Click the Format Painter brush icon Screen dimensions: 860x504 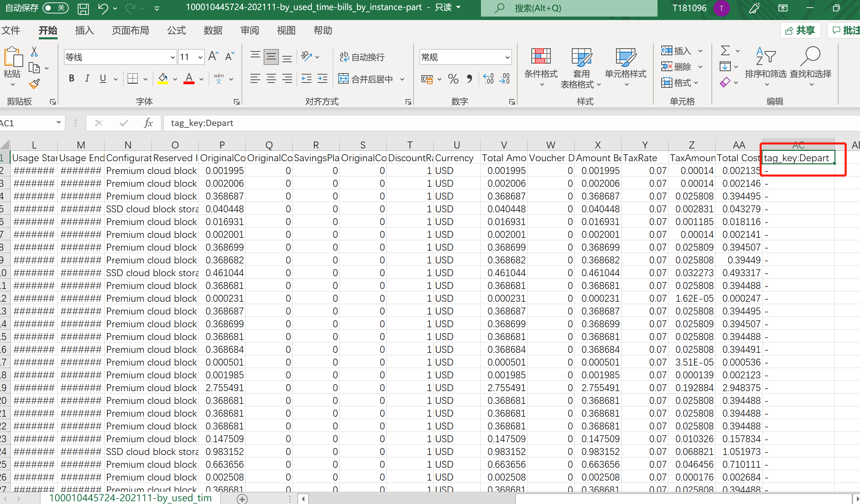coord(34,84)
